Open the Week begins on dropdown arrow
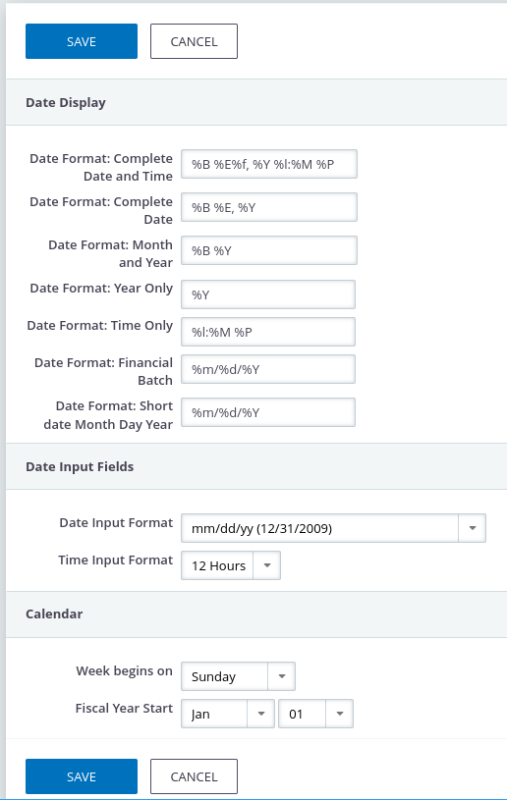The width and height of the screenshot is (507, 800). pos(282,677)
